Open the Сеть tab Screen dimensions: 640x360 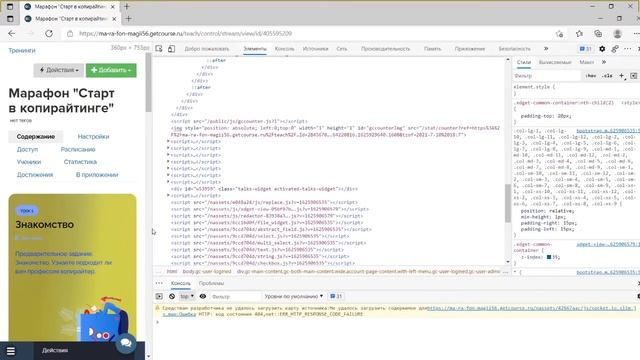point(342,49)
